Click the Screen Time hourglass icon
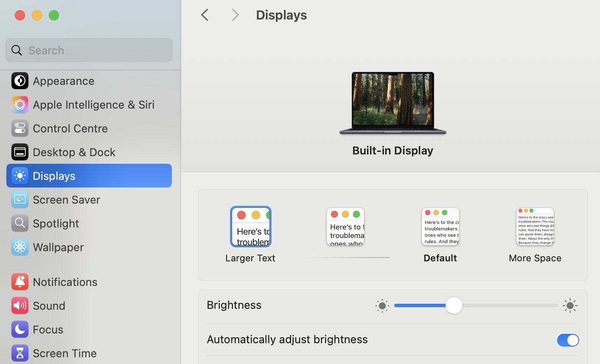The width and height of the screenshot is (600, 364). [20, 353]
